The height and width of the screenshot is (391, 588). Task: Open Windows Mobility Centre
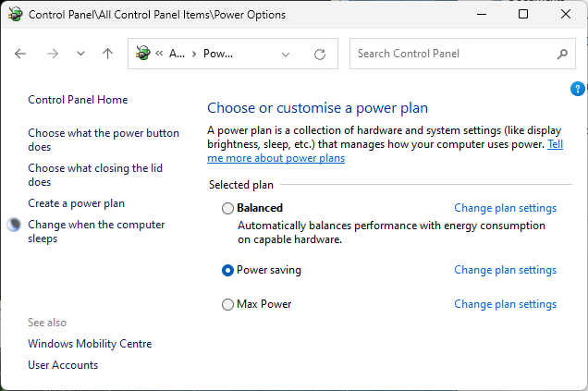tap(90, 344)
